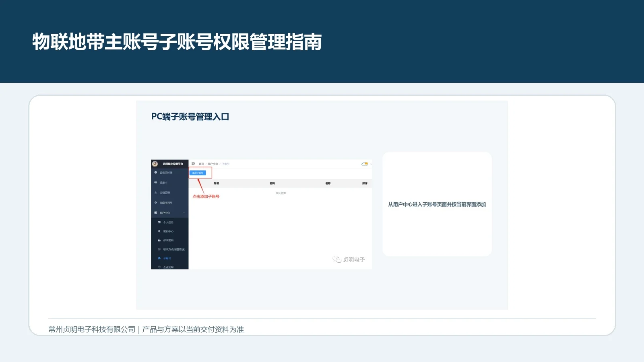The width and height of the screenshot is (644, 362).
Task: Click the 分组管理 group icon
Action: (x=156, y=193)
